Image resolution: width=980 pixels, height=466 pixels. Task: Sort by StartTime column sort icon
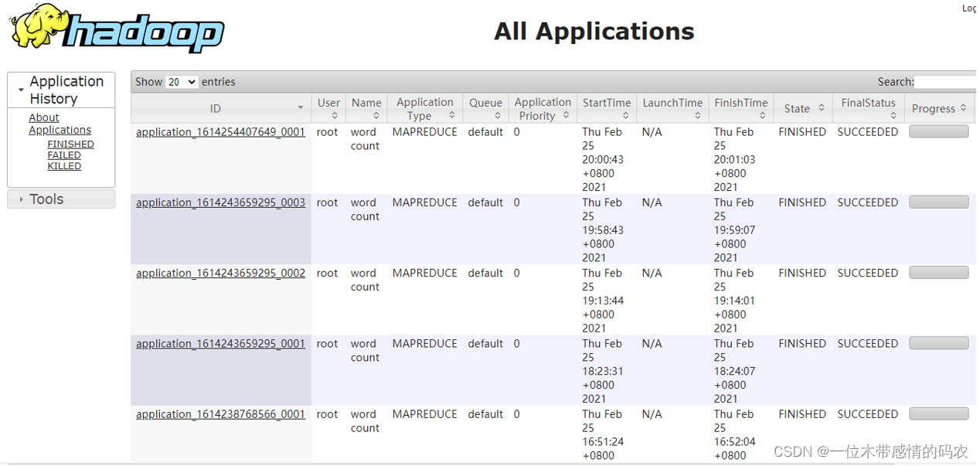(x=625, y=116)
